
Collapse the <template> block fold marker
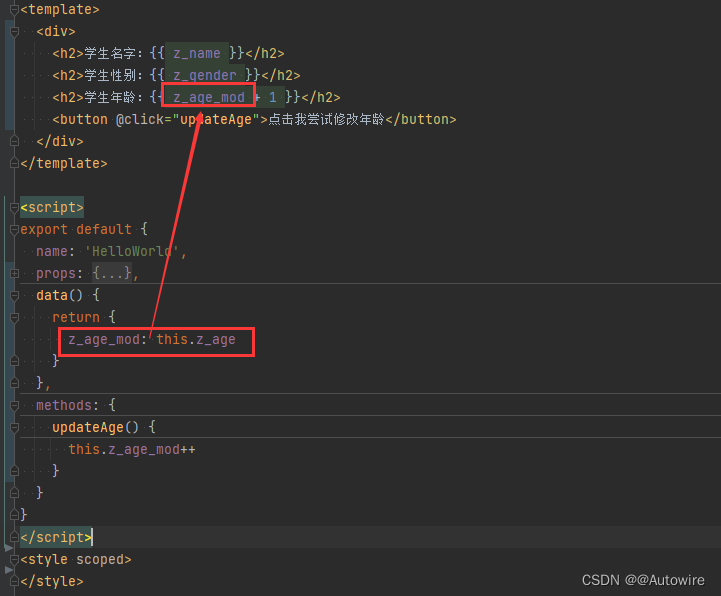point(14,10)
